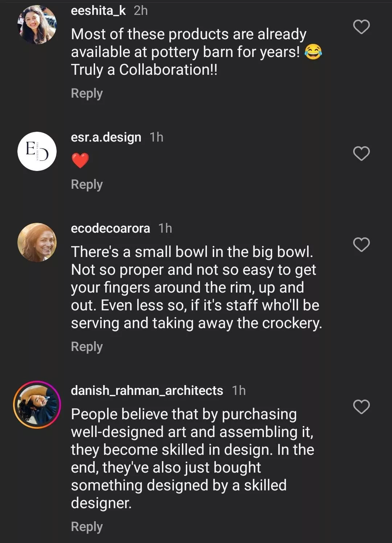
Task: Tap the 2h timestamp on eeshita_k's comment
Action: [140, 11]
